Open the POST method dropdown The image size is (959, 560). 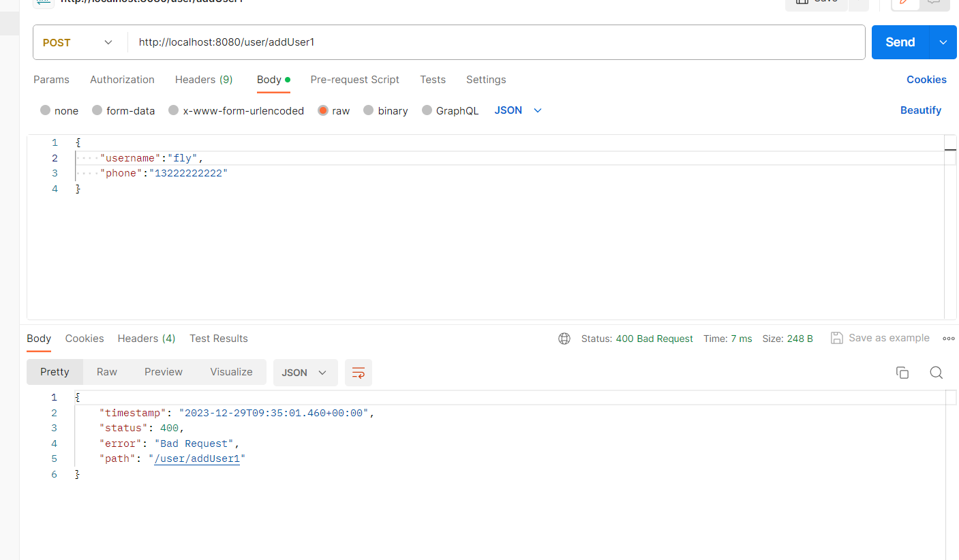click(80, 42)
